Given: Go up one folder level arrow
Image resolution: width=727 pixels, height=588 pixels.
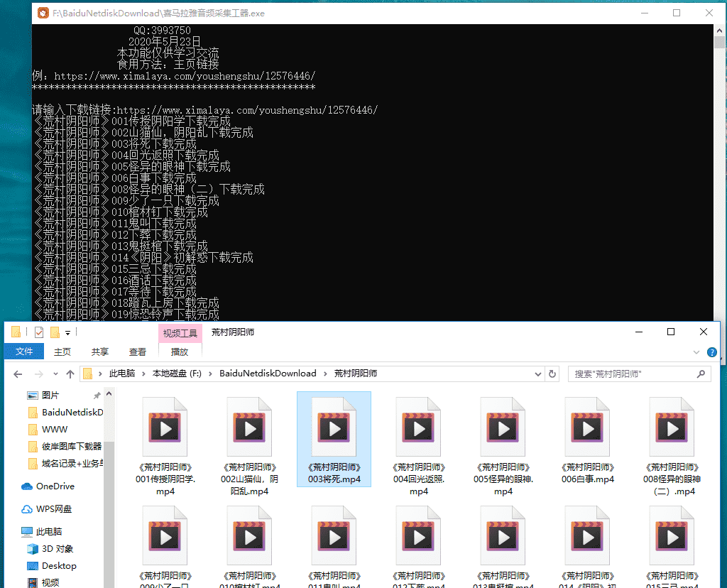Looking at the screenshot, I should tap(70, 374).
